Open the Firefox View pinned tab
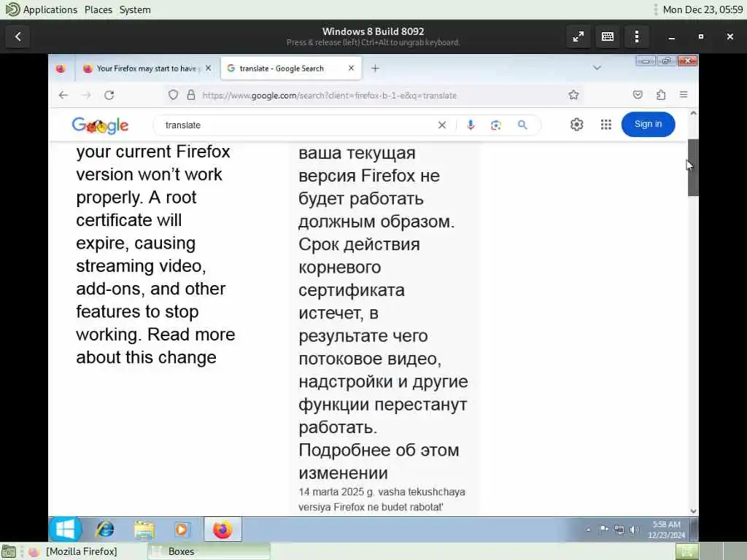This screenshot has width=747, height=560. pyautogui.click(x=61, y=69)
